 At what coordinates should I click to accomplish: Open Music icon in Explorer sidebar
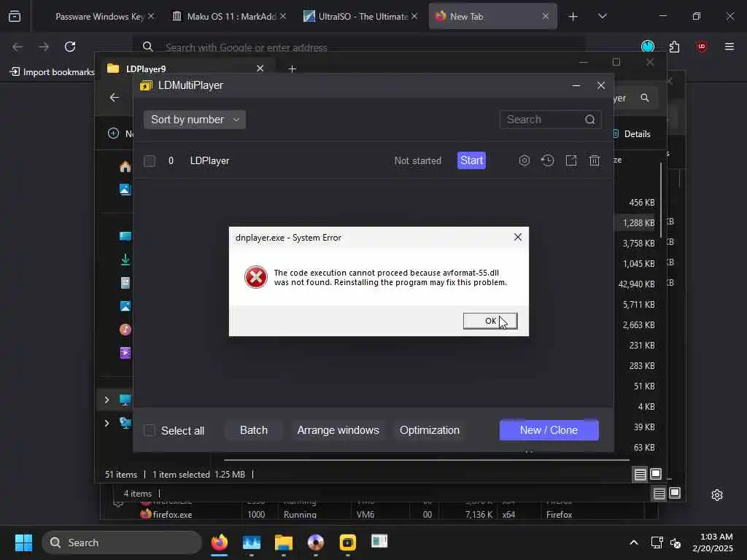pos(125,330)
